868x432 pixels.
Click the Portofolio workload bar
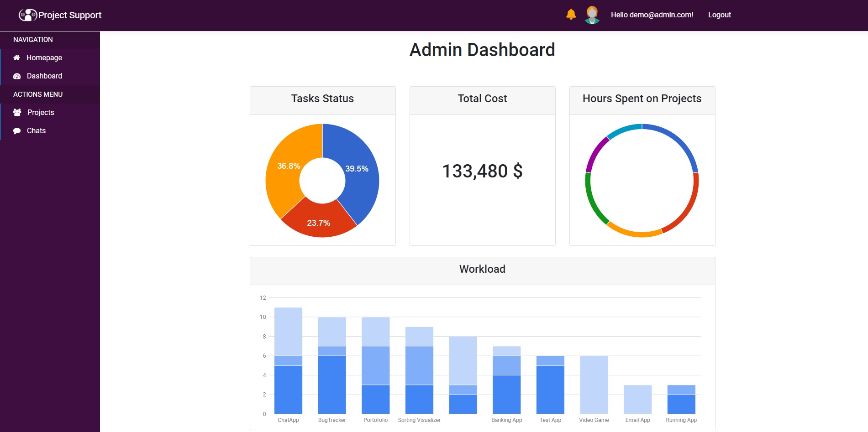(x=376, y=365)
